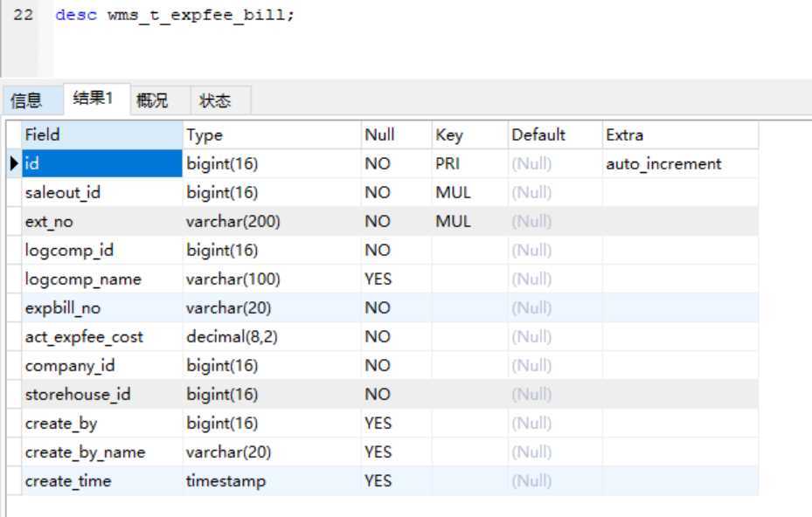Click the YES null cell of create_time

pyautogui.click(x=397, y=481)
